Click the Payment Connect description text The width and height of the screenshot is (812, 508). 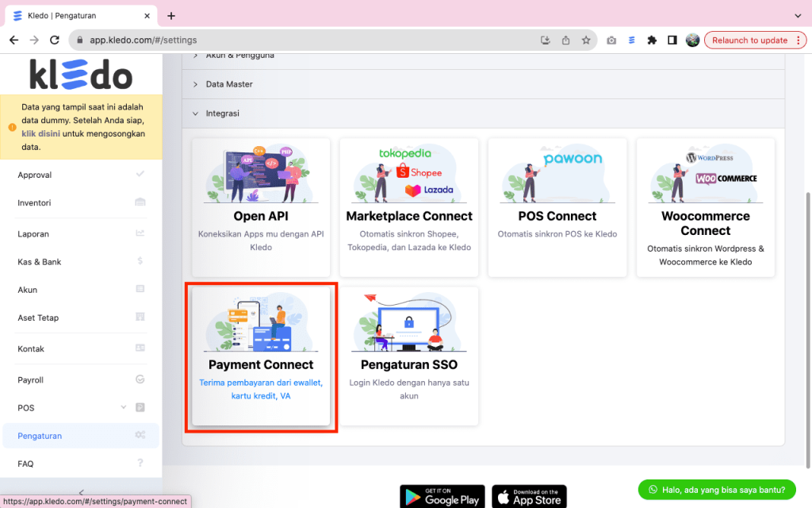pyautogui.click(x=261, y=389)
